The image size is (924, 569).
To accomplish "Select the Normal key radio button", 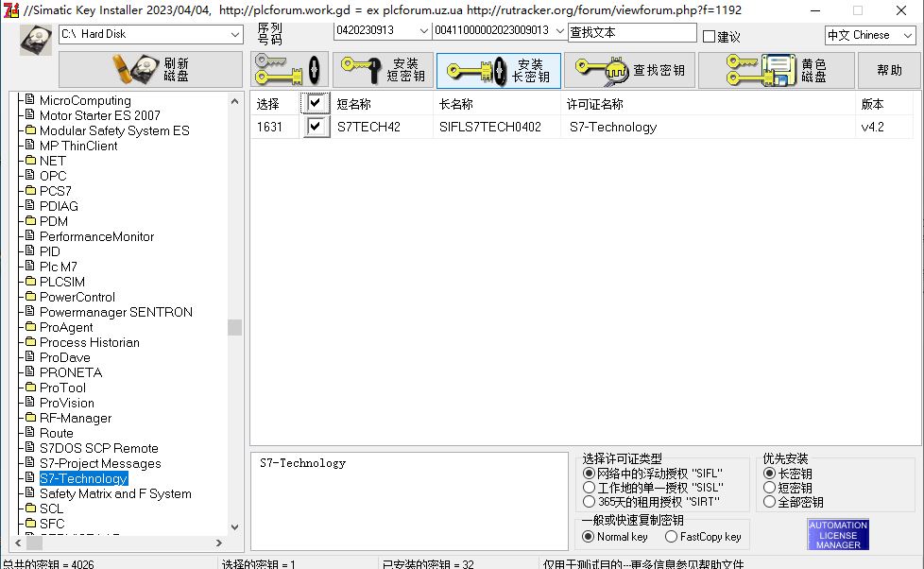I will click(588, 537).
